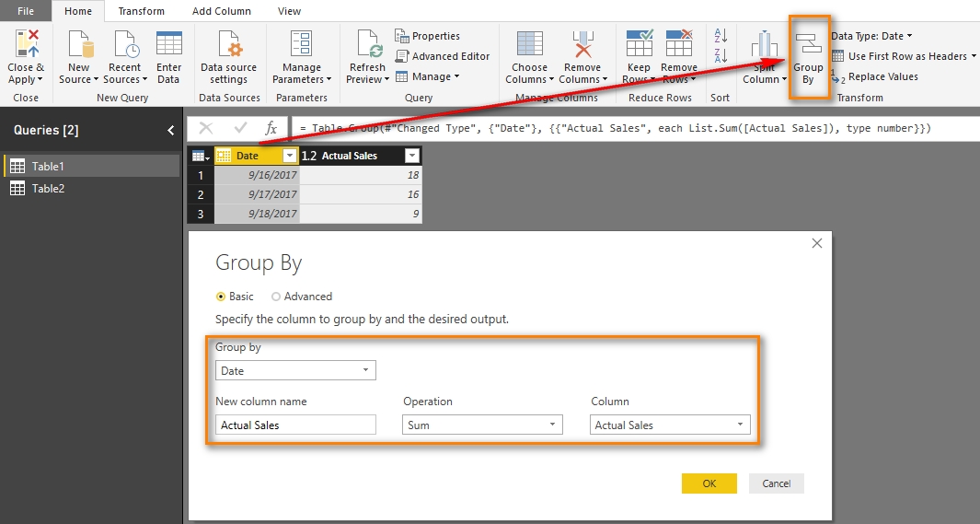Open query Properties

[428, 36]
